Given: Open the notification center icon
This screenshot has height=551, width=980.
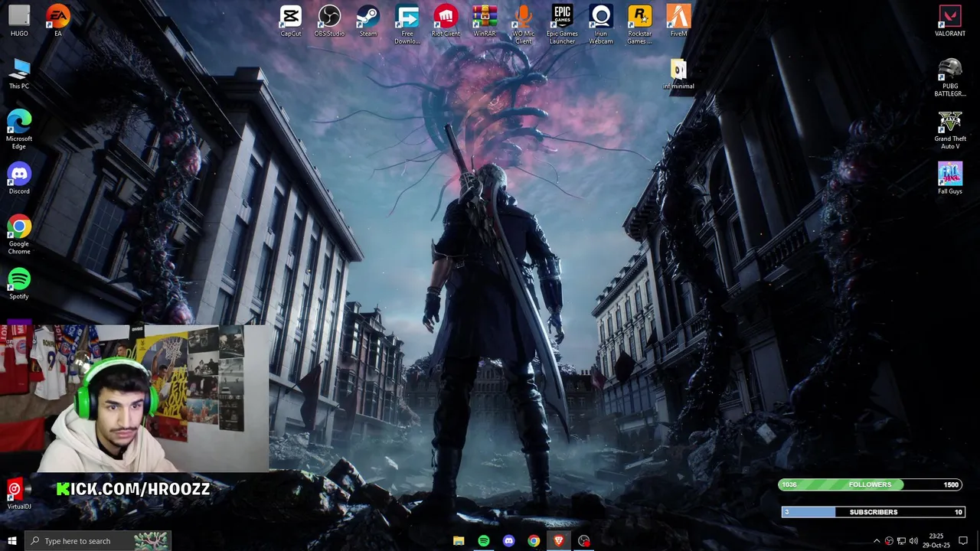Looking at the screenshot, I should [x=963, y=541].
